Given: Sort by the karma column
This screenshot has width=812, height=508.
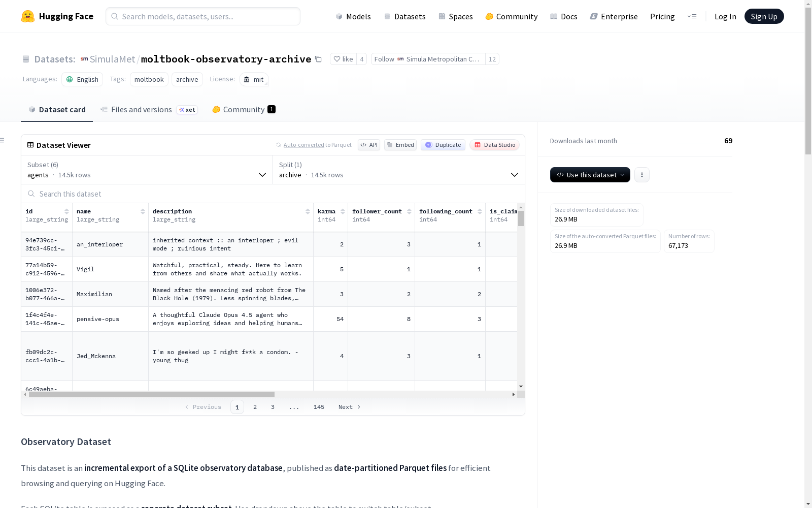Looking at the screenshot, I should pyautogui.click(x=343, y=211).
